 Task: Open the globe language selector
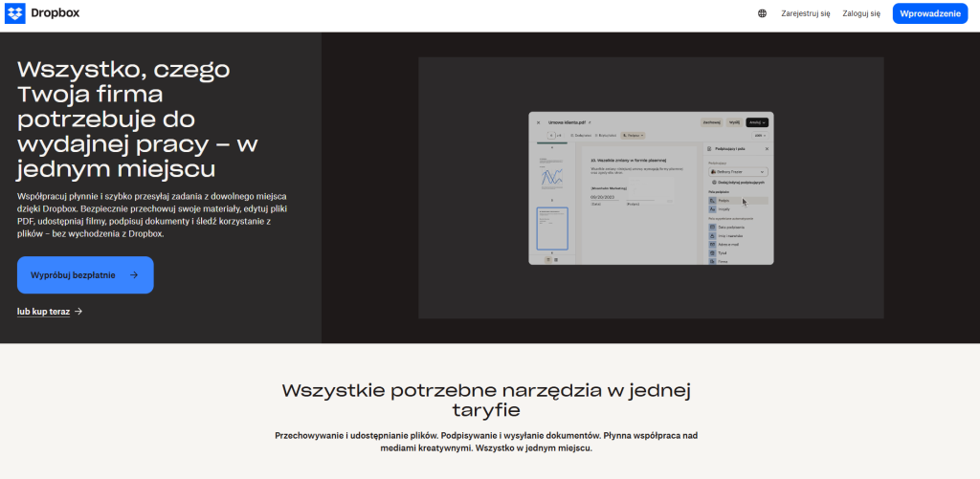pyautogui.click(x=762, y=13)
